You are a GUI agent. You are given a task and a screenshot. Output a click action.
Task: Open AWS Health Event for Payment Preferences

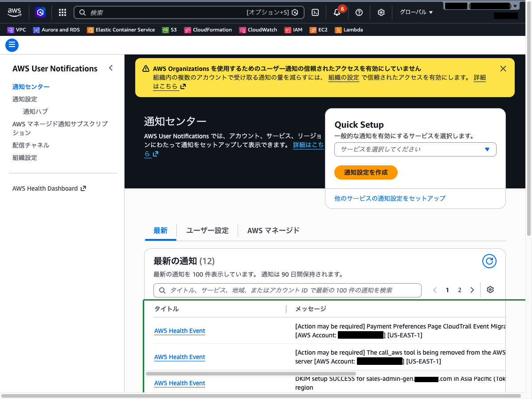coord(180,331)
